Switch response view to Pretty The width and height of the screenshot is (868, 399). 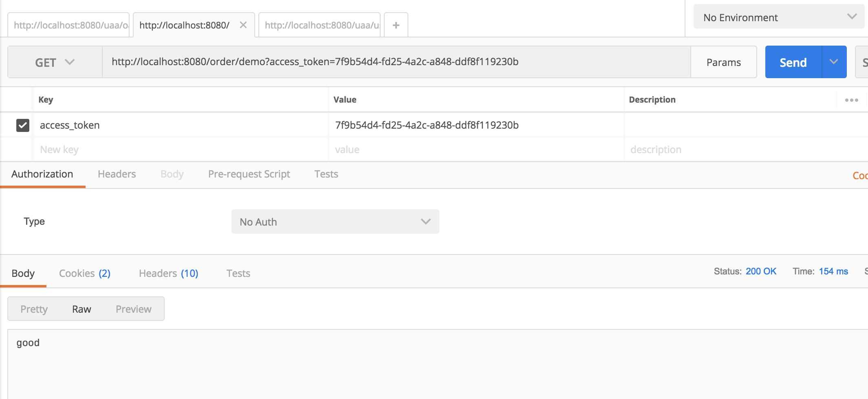[x=34, y=309]
